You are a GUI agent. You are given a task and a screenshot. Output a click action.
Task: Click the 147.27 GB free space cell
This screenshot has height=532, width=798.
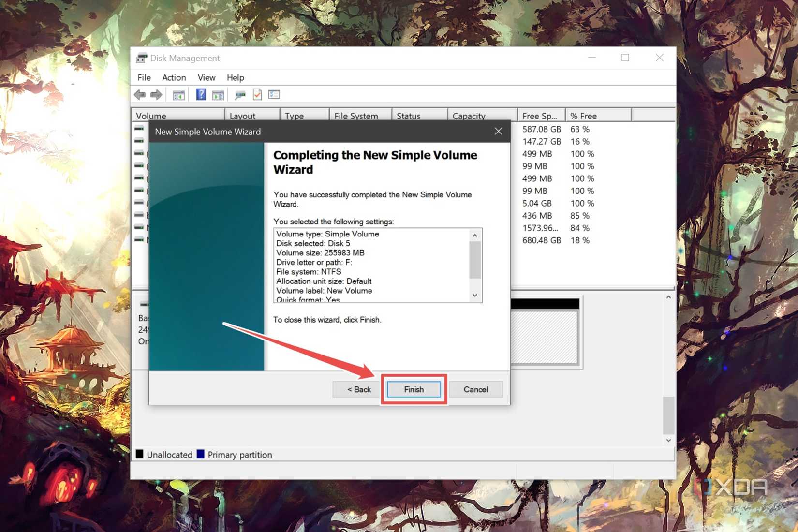pos(542,141)
